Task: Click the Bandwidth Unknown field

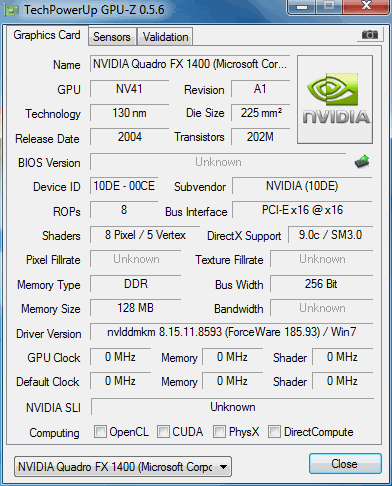Action: pos(322,308)
